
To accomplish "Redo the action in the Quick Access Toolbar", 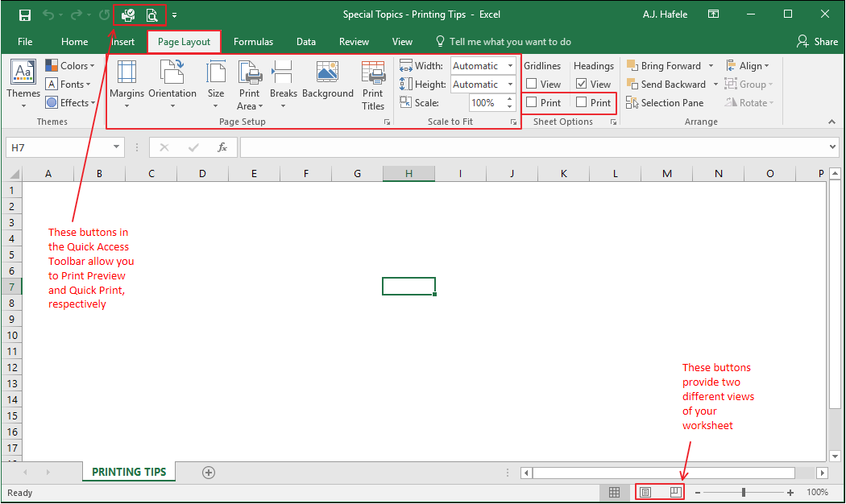I will pos(77,15).
